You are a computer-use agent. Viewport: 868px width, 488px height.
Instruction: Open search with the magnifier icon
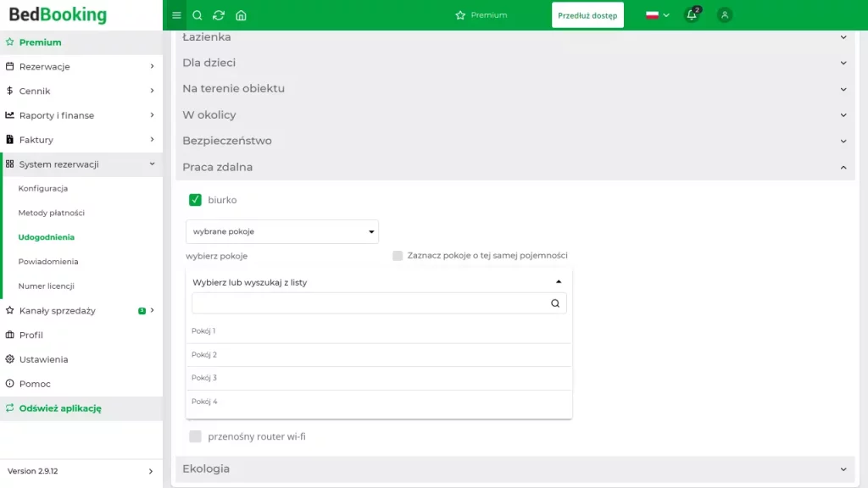[x=198, y=15]
